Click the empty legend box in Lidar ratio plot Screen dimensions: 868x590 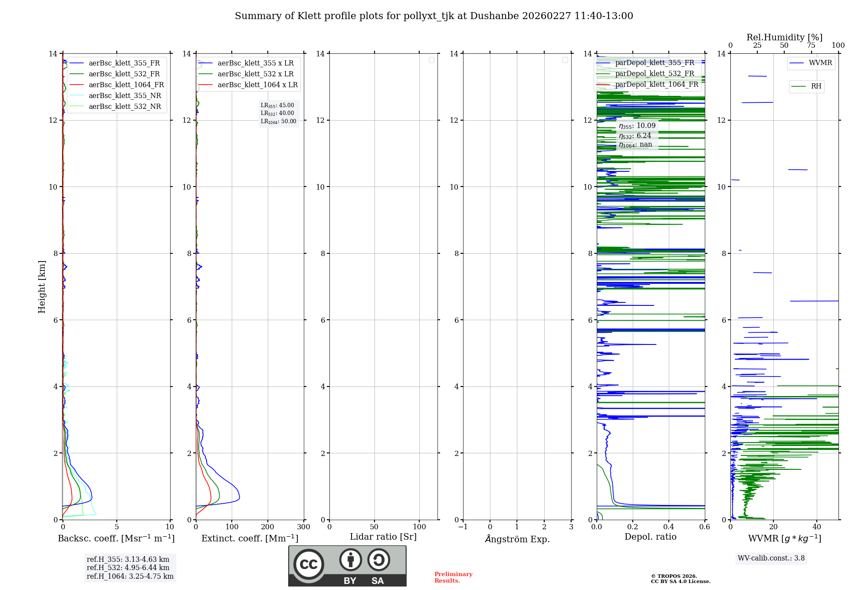[431, 60]
